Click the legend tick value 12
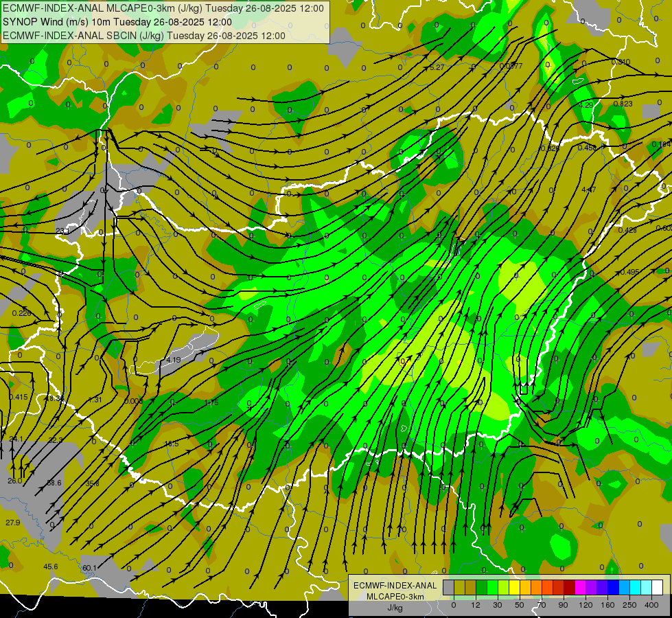Image resolution: width=672 pixels, height=618 pixels. (x=476, y=605)
